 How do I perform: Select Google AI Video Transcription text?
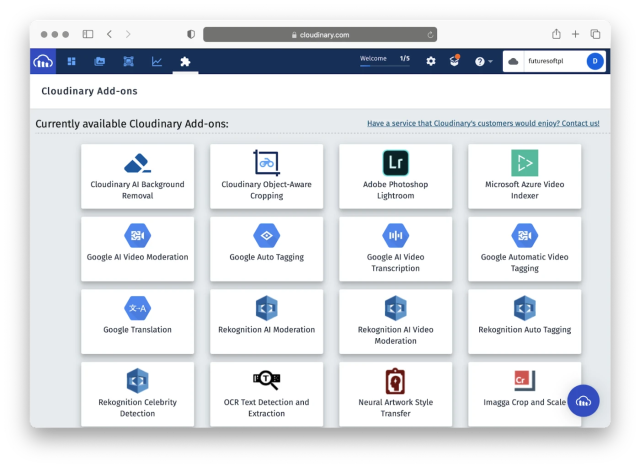pos(396,262)
